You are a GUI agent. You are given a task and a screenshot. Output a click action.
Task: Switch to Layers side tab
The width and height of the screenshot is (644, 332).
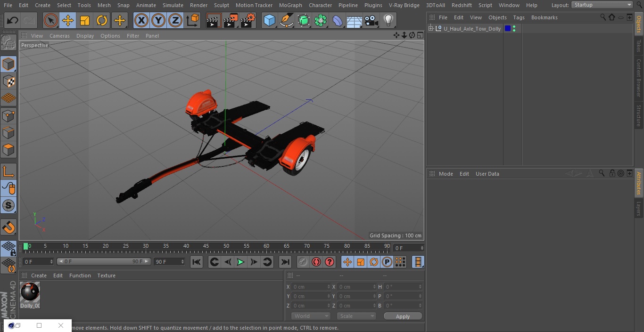pyautogui.click(x=639, y=209)
